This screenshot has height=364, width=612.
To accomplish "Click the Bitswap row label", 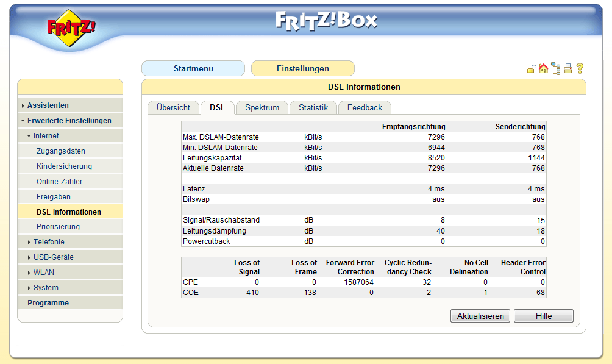I will 196,199.
